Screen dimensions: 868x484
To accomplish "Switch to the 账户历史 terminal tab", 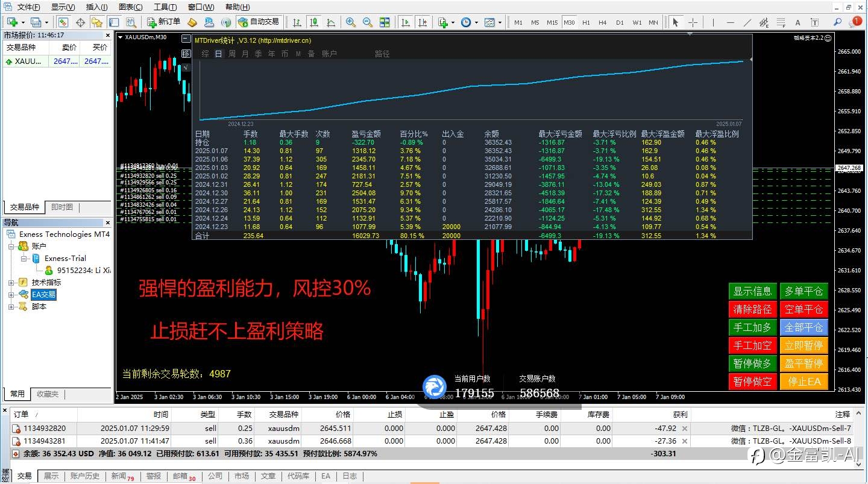I will click(84, 476).
